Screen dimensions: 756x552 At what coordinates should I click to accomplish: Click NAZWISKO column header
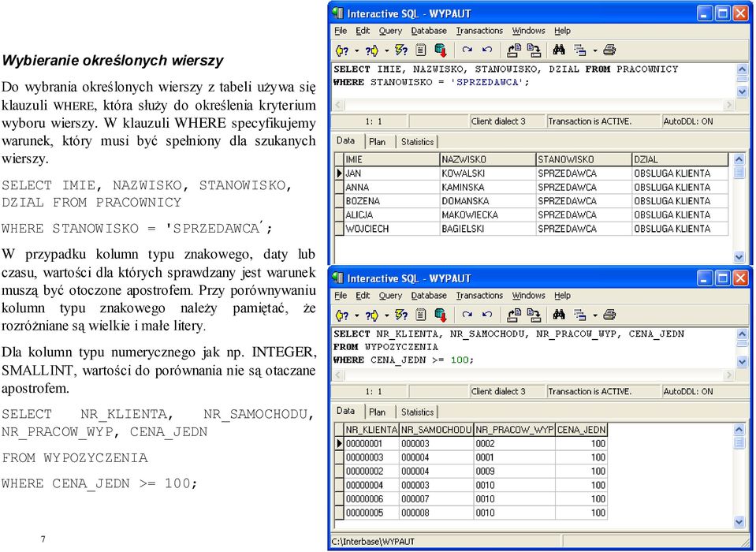pos(488,159)
